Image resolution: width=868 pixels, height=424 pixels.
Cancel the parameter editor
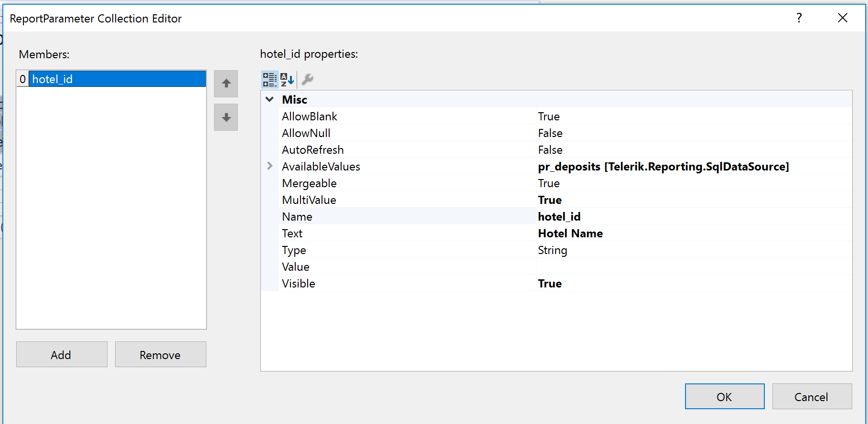pyautogui.click(x=812, y=397)
